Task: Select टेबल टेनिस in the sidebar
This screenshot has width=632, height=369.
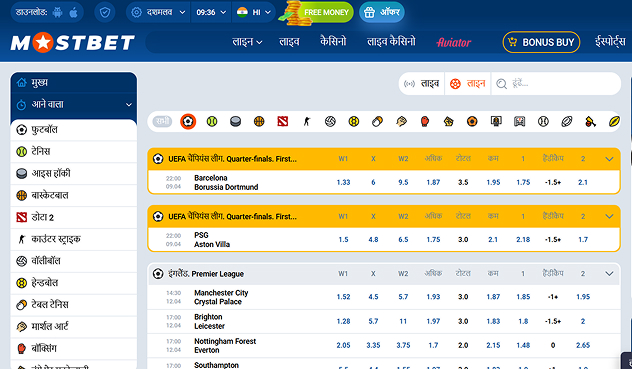Action: [74, 304]
